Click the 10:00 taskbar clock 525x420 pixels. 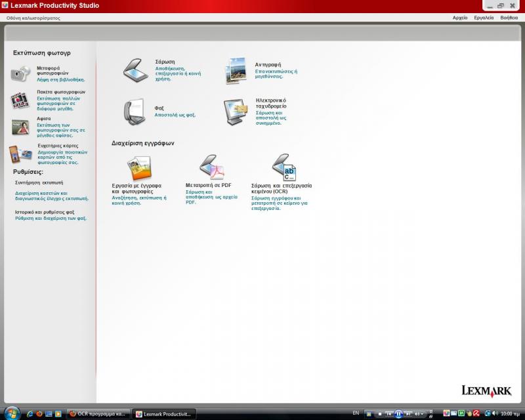(510, 413)
